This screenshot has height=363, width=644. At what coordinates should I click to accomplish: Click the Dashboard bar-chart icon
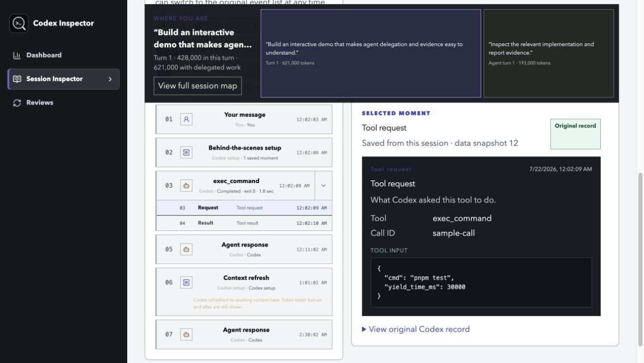pos(17,55)
